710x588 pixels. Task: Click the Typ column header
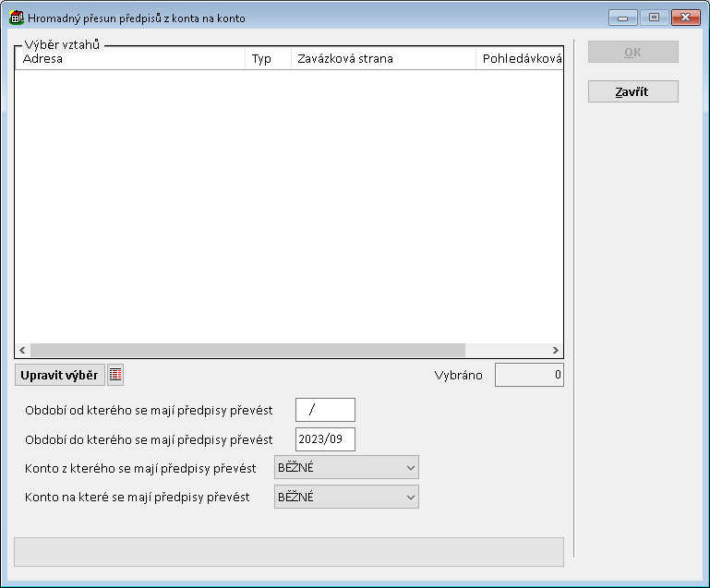(x=267, y=59)
